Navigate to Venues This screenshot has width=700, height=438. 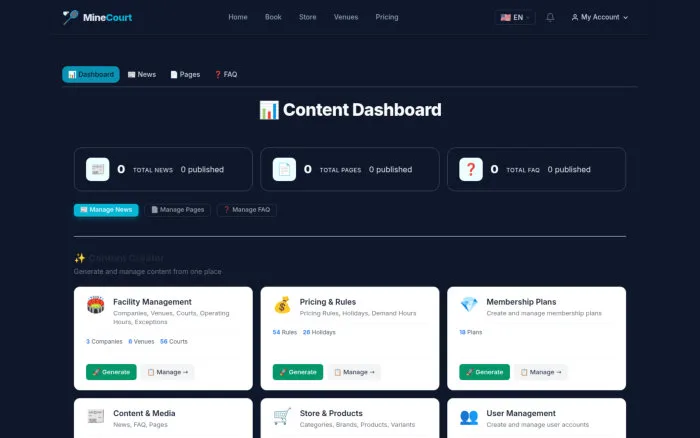346,17
